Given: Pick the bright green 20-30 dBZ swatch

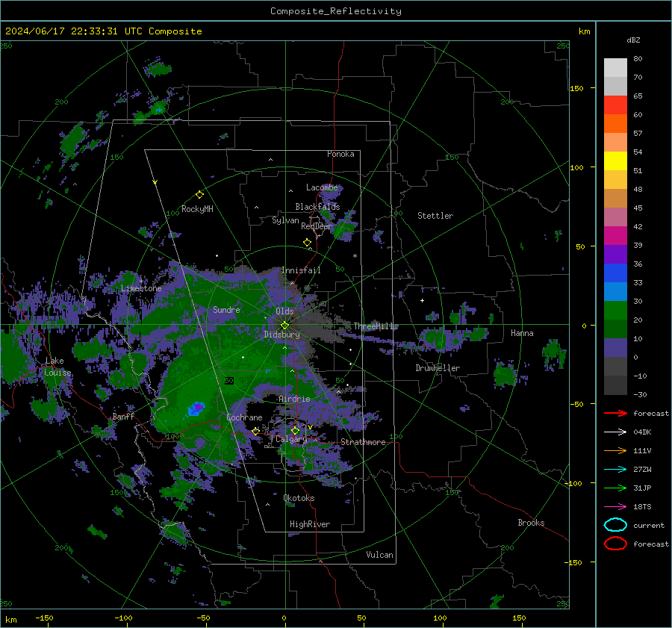Looking at the screenshot, I should pos(615,311).
